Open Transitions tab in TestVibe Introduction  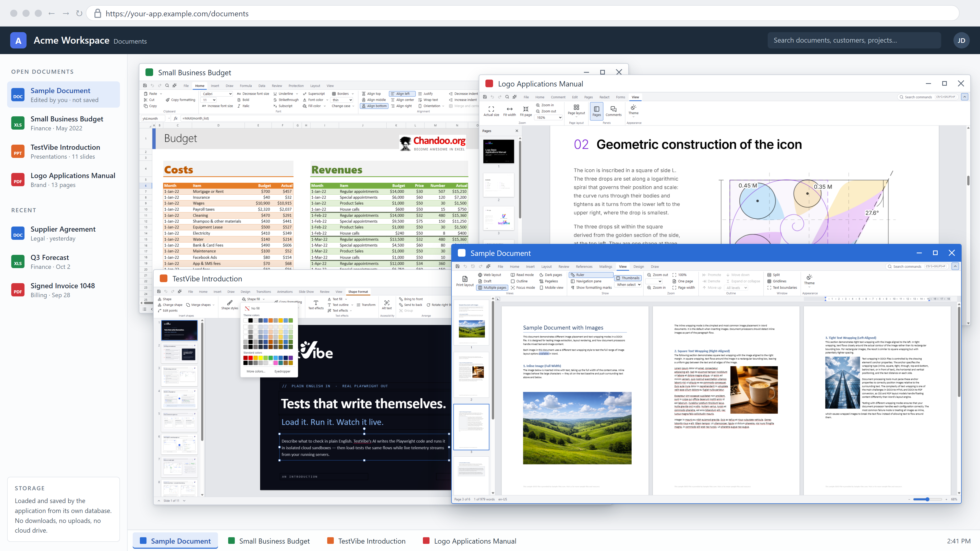point(263,292)
